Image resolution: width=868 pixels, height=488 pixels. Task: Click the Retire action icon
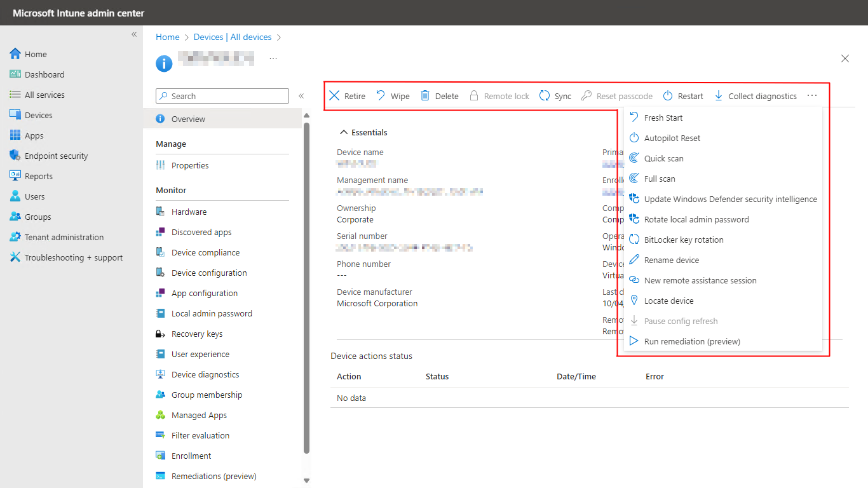pyautogui.click(x=334, y=96)
